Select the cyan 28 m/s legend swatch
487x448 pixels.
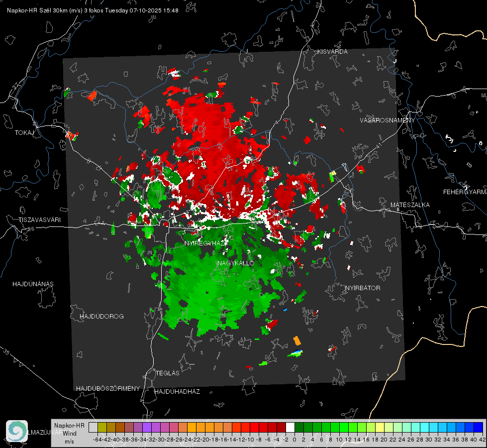coord(425,427)
